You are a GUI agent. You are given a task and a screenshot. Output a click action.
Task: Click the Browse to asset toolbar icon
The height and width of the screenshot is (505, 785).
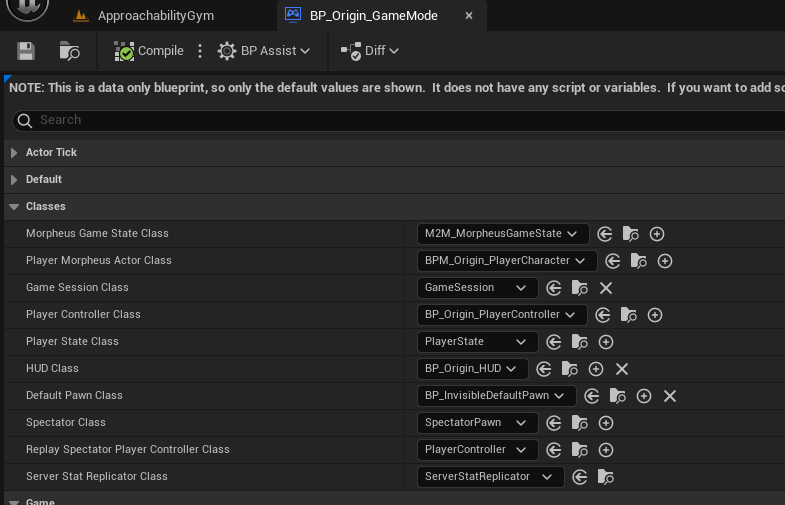pos(70,51)
